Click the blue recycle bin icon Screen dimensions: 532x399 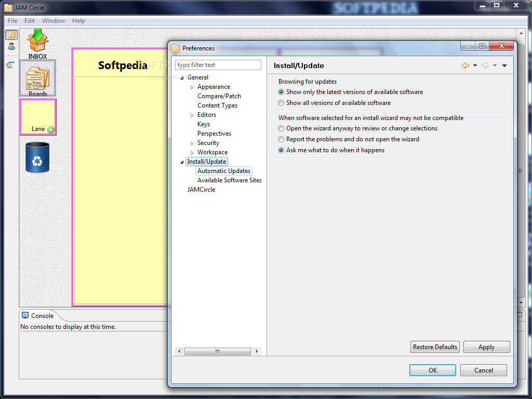[x=37, y=157]
